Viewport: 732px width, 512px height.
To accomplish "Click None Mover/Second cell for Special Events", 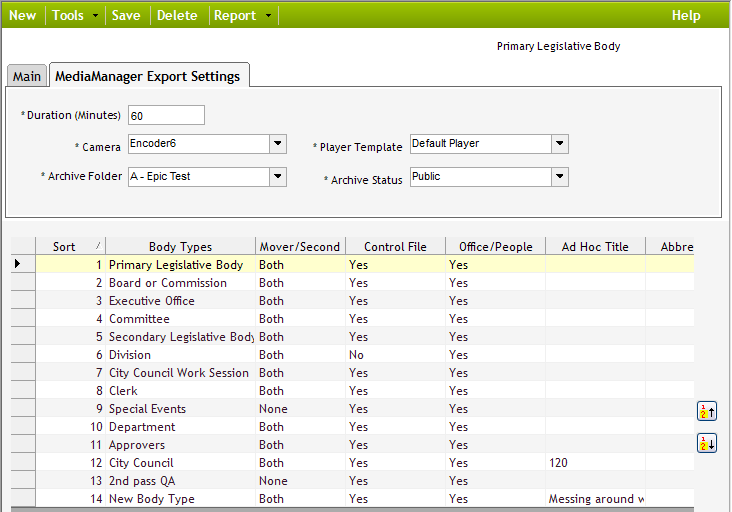I will click(x=300, y=409).
